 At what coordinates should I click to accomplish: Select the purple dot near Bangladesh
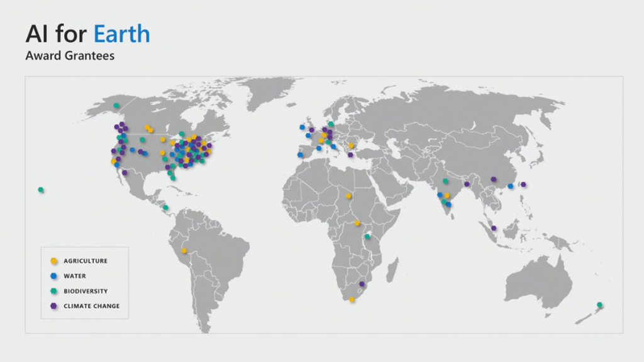point(467,184)
